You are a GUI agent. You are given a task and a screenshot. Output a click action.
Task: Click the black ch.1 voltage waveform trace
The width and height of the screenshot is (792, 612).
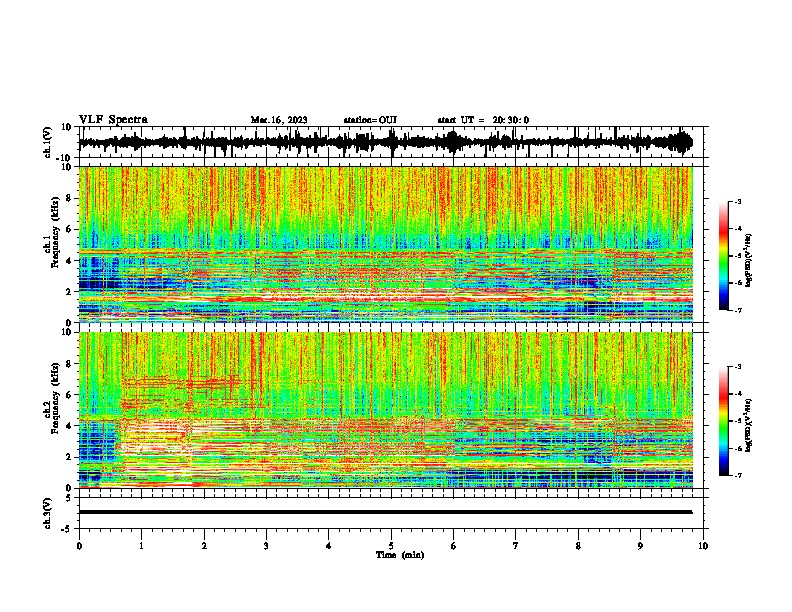(x=386, y=142)
